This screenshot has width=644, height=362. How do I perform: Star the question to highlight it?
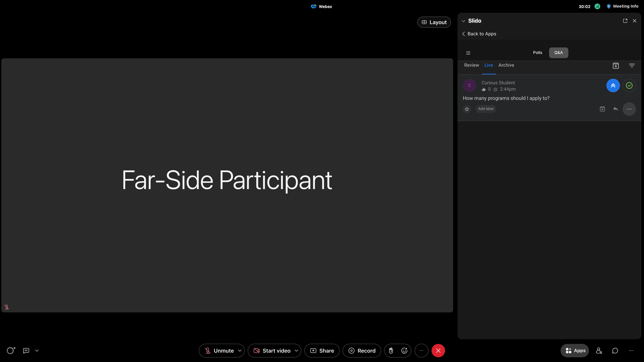tap(467, 109)
